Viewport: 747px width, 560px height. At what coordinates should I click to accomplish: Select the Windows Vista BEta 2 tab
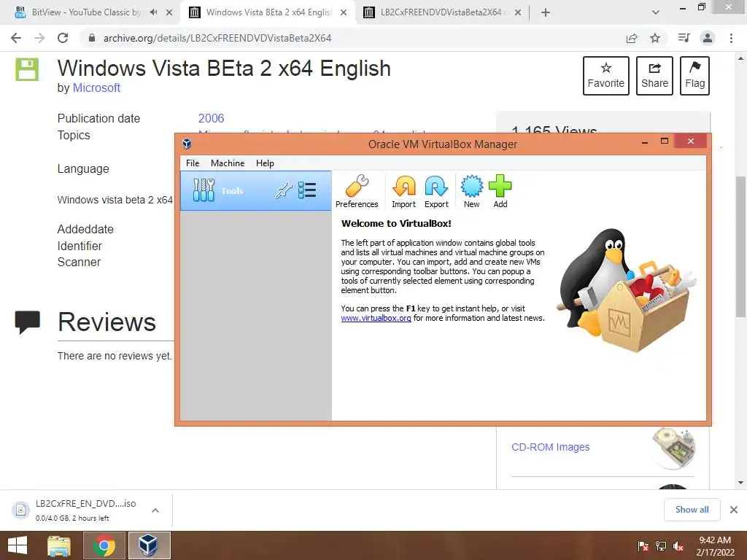click(268, 12)
